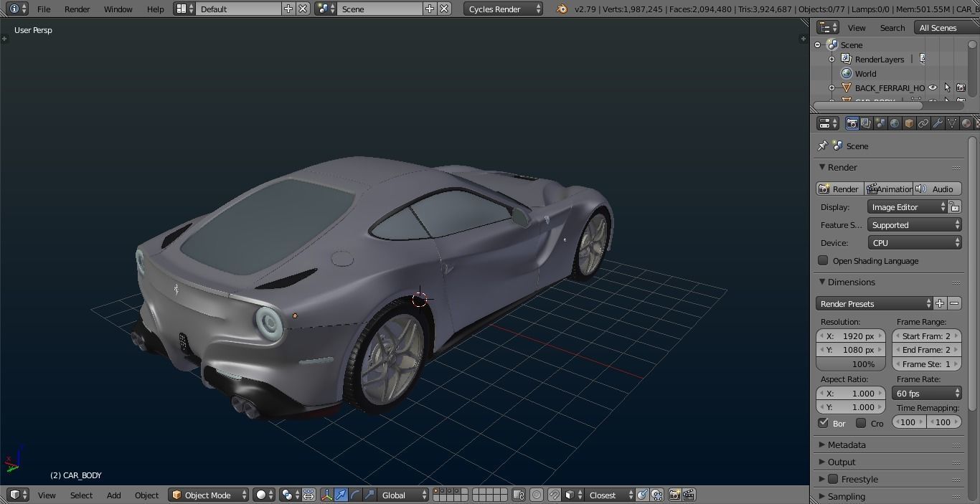
Task: Open the Help menu
Action: [155, 9]
